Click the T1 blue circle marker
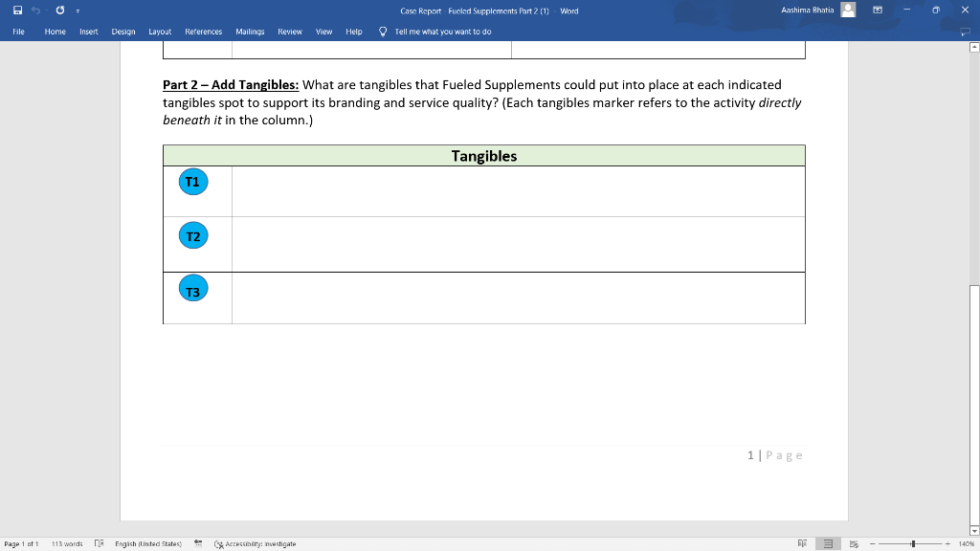This screenshot has width=980, height=551. [193, 182]
